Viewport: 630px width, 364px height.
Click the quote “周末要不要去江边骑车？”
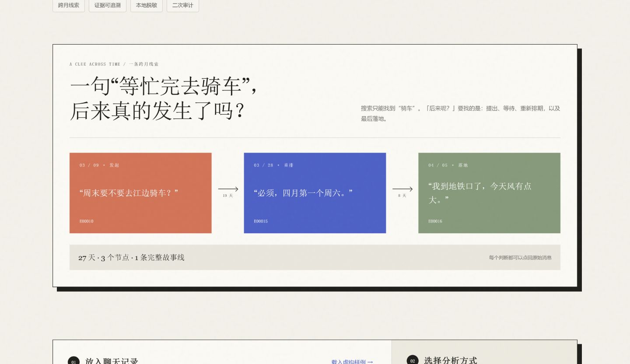click(129, 193)
